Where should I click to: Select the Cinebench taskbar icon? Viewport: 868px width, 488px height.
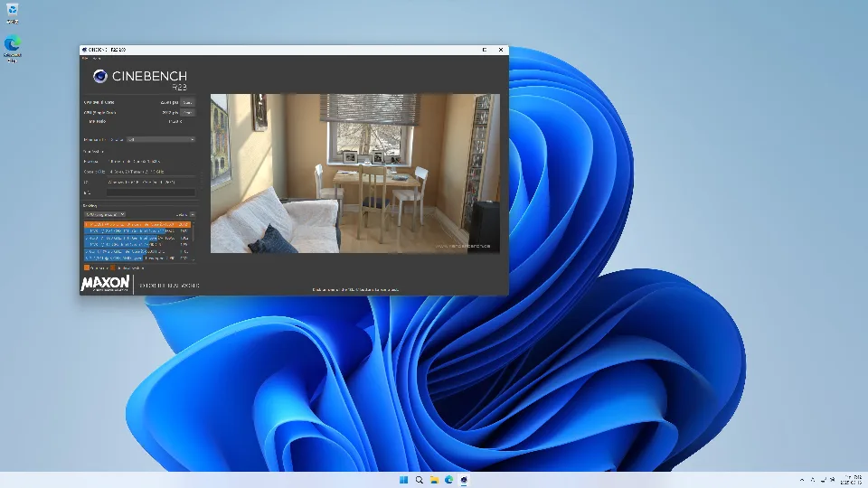464,479
